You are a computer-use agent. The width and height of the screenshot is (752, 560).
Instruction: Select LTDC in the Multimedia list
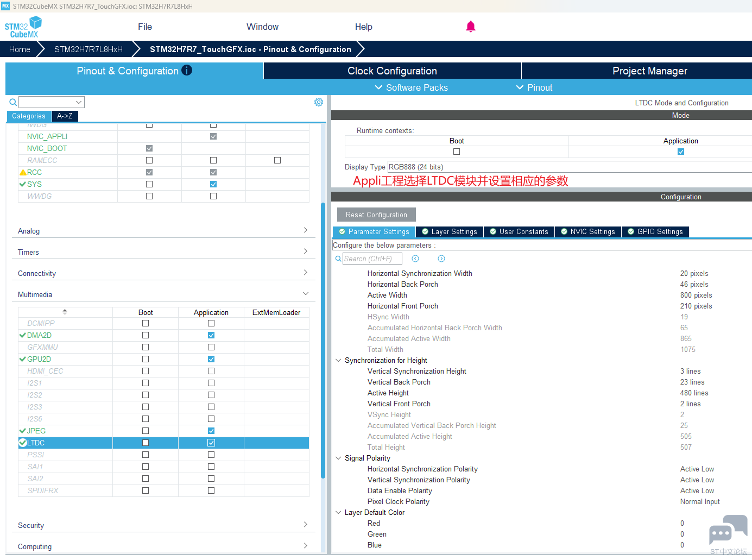click(36, 443)
